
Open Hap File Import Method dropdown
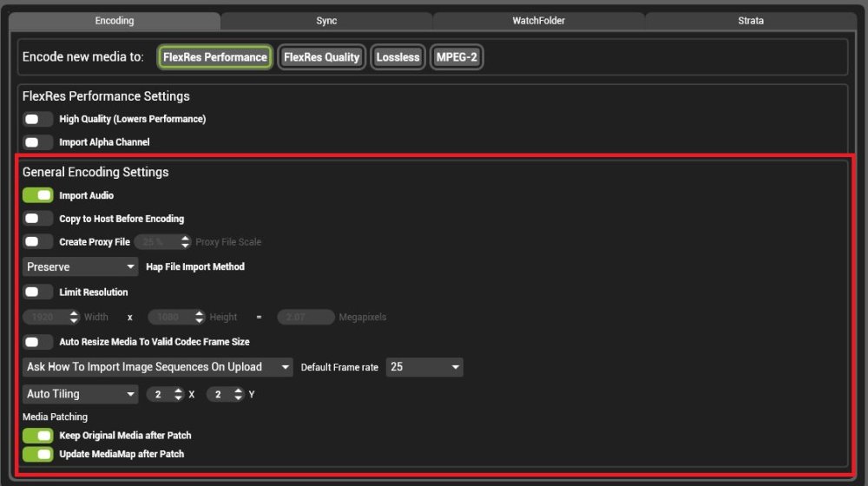click(80, 266)
